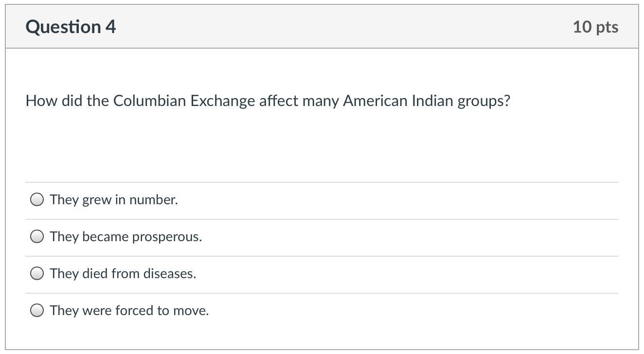Pick the "They were forced to move." radio button
The height and width of the screenshot is (354, 644).
coord(37,310)
